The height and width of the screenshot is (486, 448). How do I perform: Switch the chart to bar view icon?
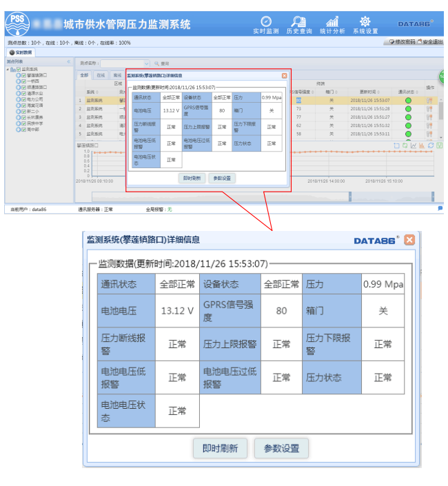[422, 145]
